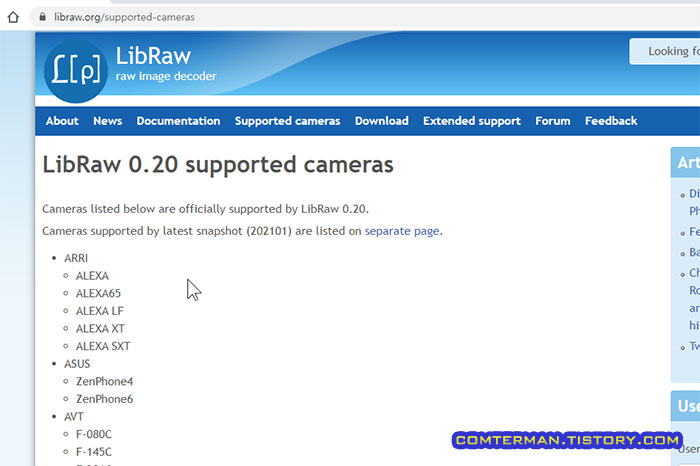Viewport: 700px width, 466px height.
Task: Click the padlock site security icon
Action: [x=42, y=17]
